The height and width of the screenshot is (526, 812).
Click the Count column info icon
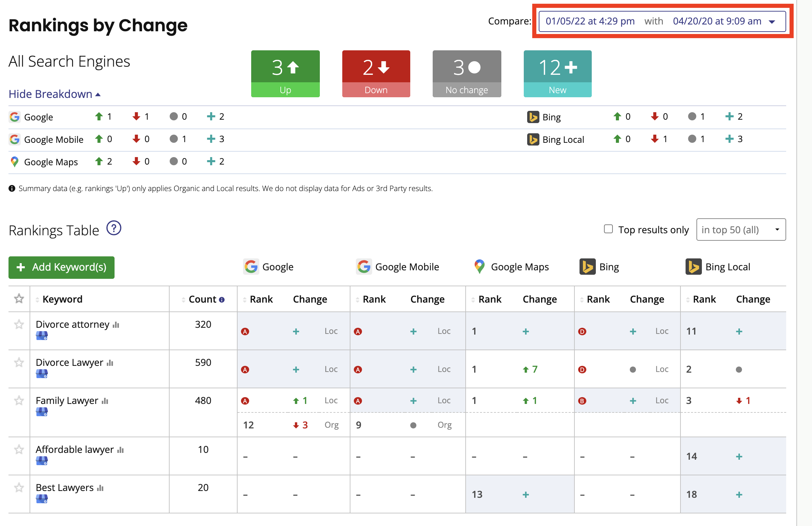[222, 300]
